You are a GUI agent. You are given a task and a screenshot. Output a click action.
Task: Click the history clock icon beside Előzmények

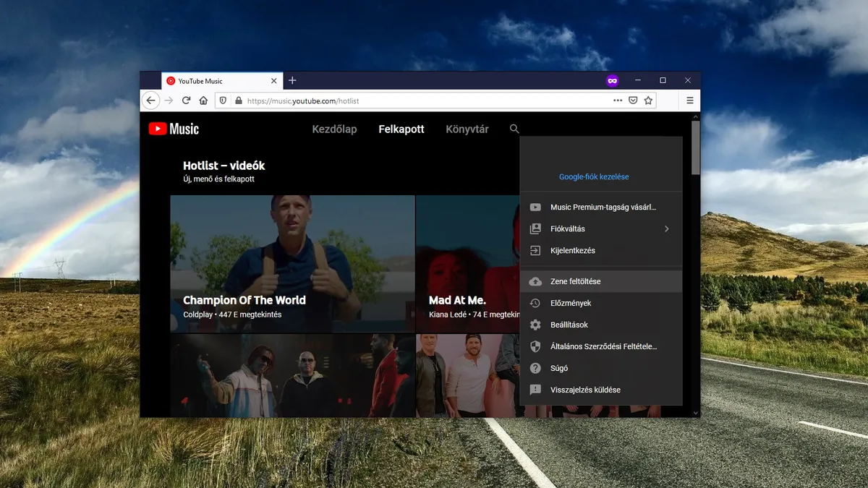point(534,303)
